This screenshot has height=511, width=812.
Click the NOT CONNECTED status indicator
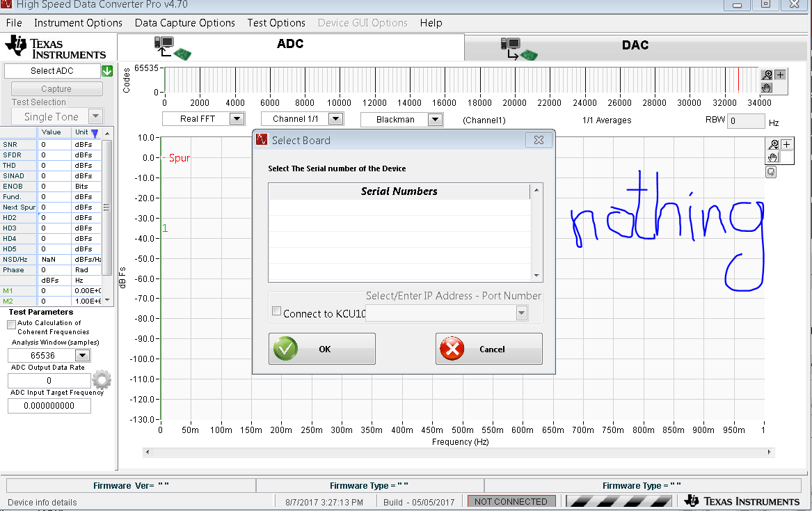pyautogui.click(x=511, y=502)
